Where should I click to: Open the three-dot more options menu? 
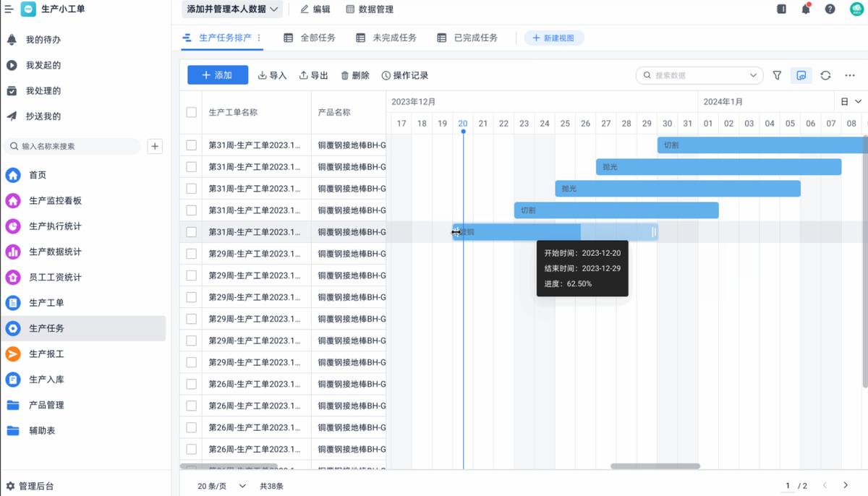coord(850,75)
